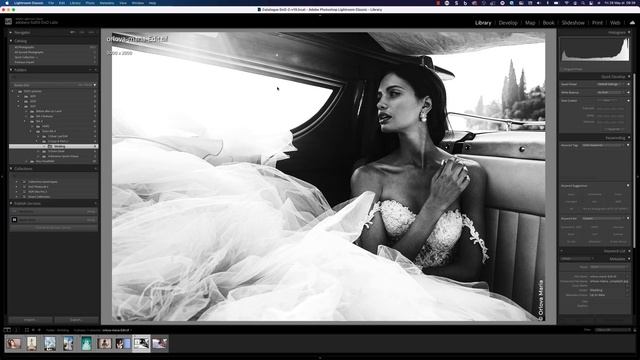Open the Map module
This screenshot has height=360, width=640.
(530, 23)
